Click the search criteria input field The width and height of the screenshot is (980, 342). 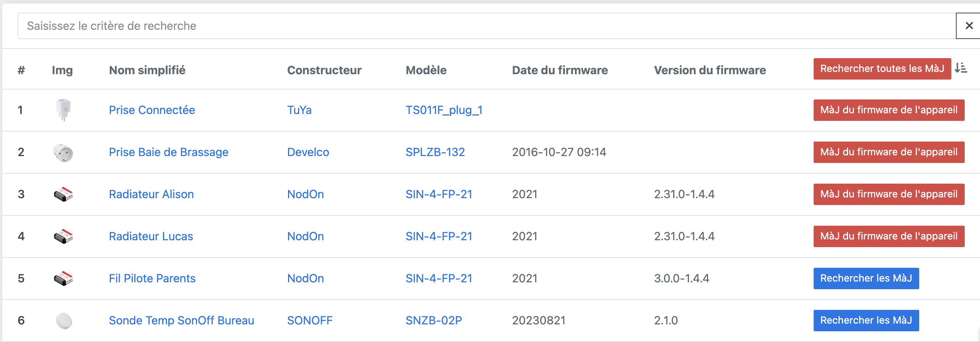click(x=487, y=26)
